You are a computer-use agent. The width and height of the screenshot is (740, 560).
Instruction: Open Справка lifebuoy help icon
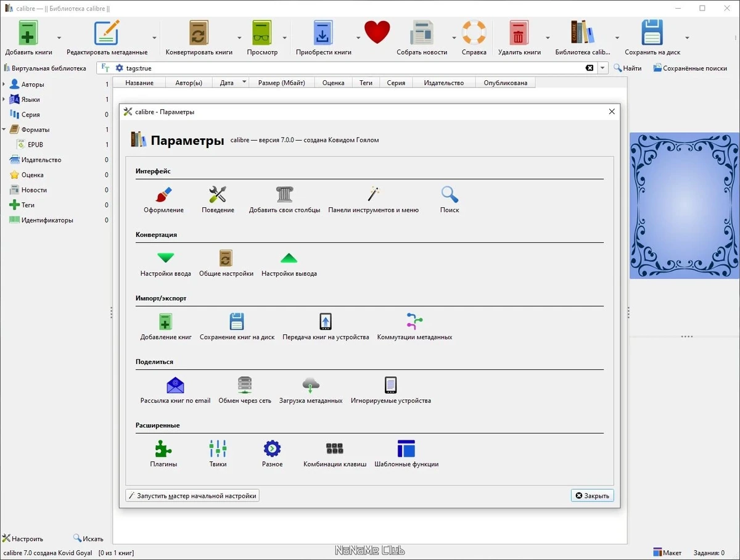(x=474, y=38)
